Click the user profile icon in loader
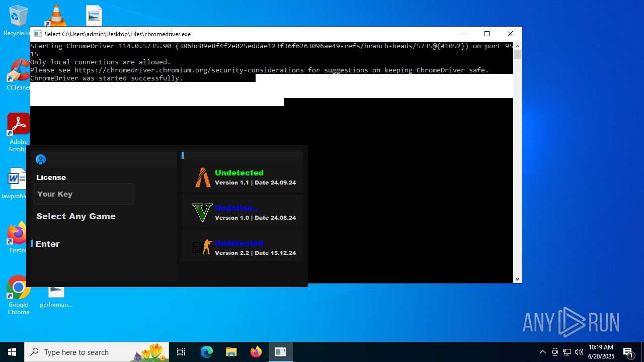 [x=41, y=159]
